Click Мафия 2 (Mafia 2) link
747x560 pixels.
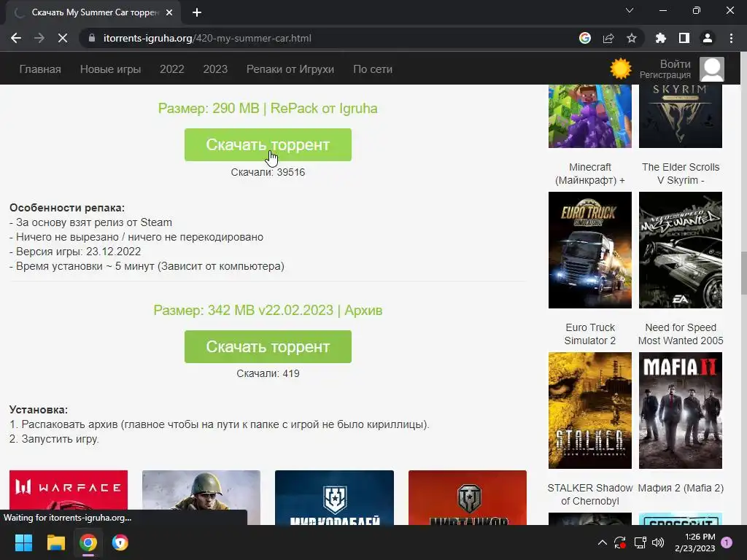pos(681,488)
